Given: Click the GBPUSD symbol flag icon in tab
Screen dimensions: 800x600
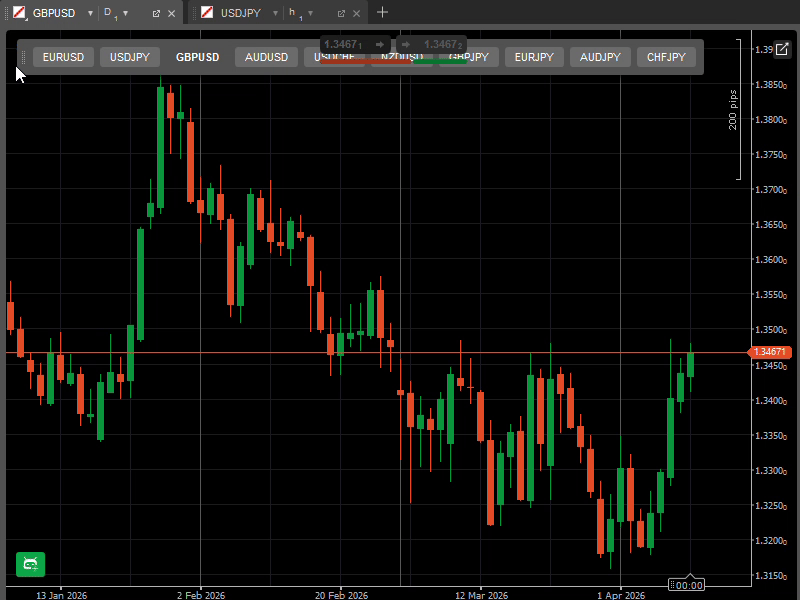Looking at the screenshot, I should pyautogui.click(x=19, y=13).
